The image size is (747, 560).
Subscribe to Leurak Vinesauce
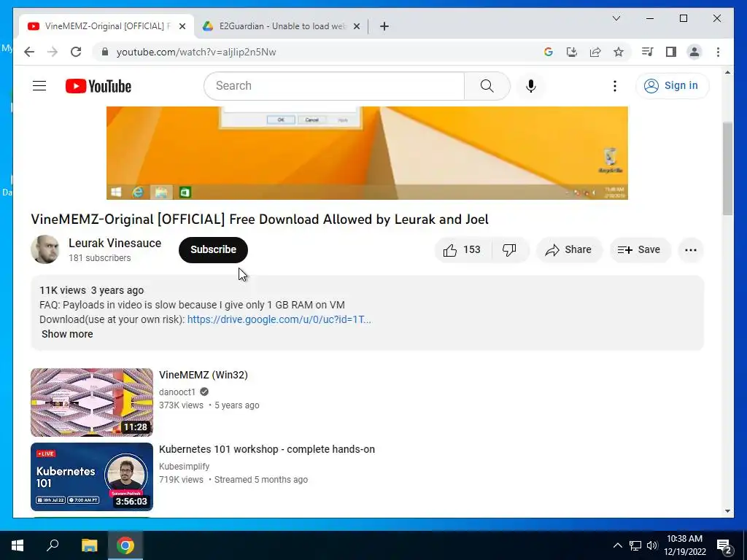(x=213, y=249)
